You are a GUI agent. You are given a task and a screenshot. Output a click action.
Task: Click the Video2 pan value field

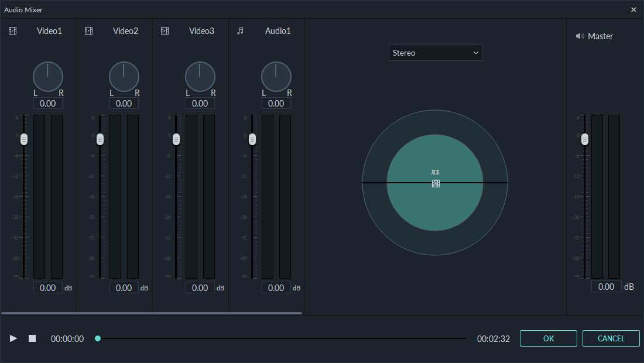124,104
